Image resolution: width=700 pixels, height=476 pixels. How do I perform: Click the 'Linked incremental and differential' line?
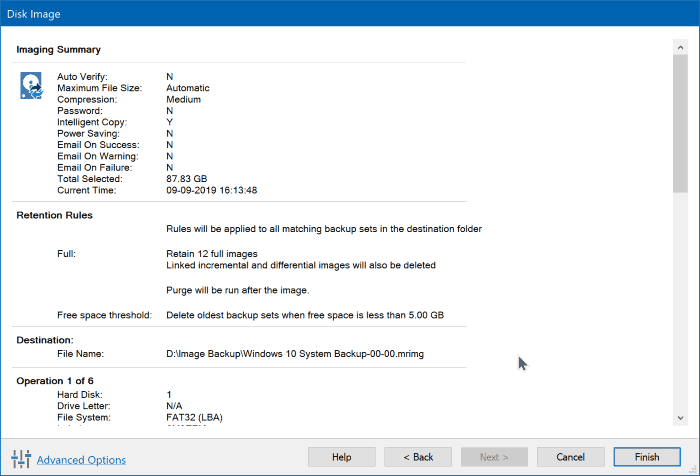tap(301, 265)
